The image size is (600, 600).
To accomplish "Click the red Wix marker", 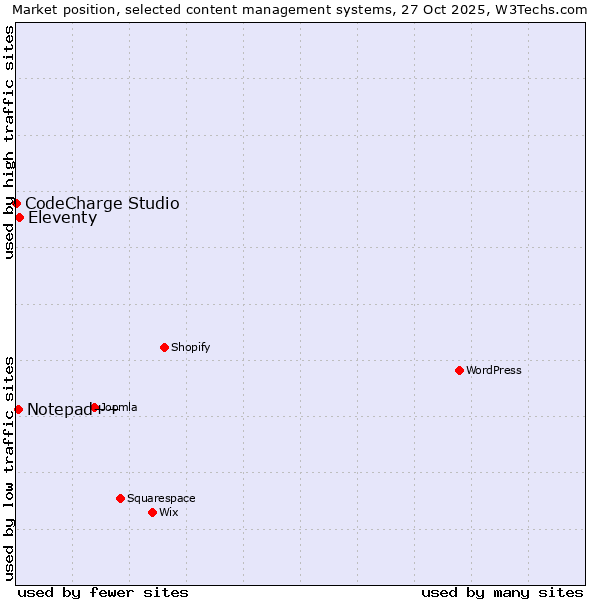I will 152,512.
